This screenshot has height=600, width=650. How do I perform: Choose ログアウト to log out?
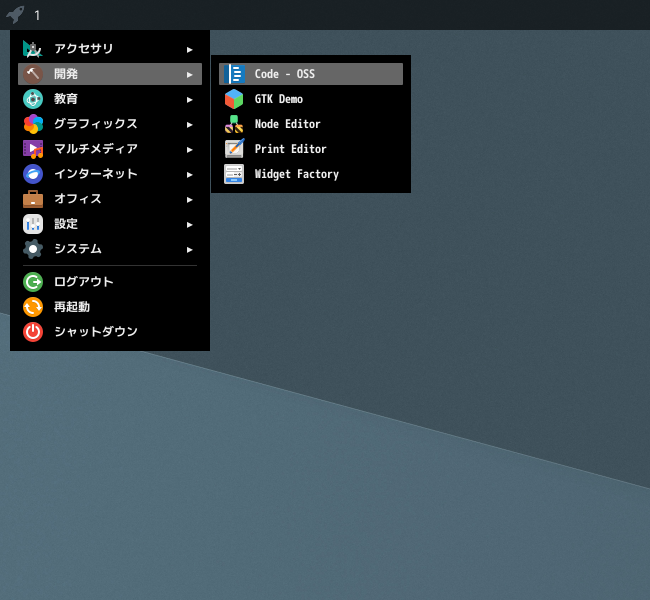(x=110, y=282)
